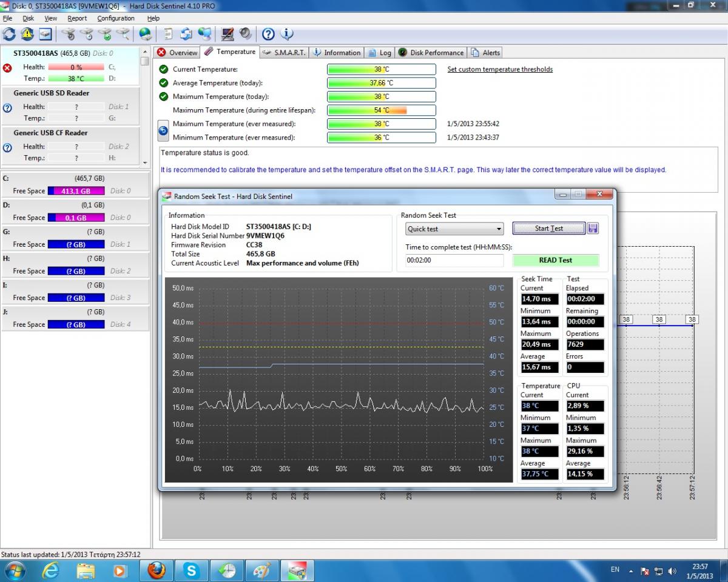Open Set custom temperature thresholds link
The width and height of the screenshot is (728, 582).
coord(500,69)
